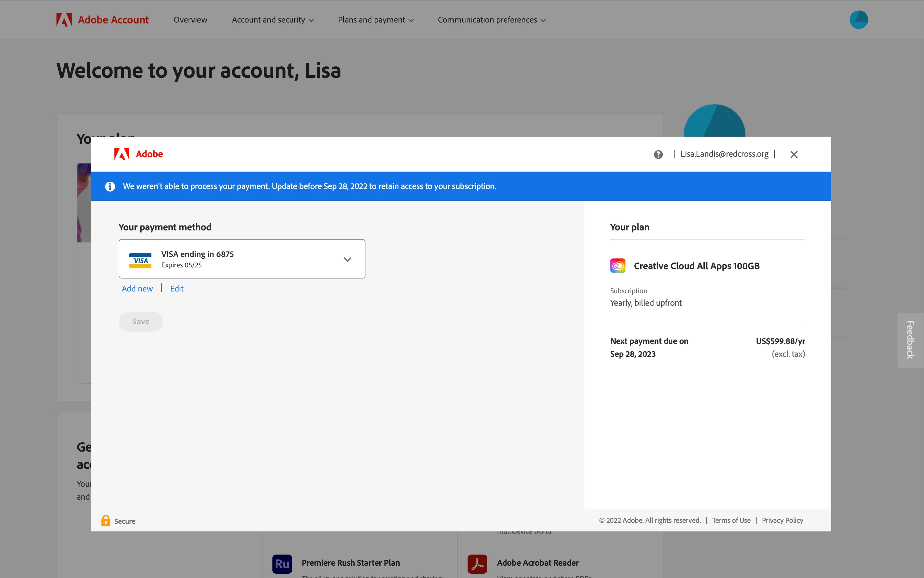Click the Secure padlock icon
This screenshot has height=578, width=924.
click(105, 521)
